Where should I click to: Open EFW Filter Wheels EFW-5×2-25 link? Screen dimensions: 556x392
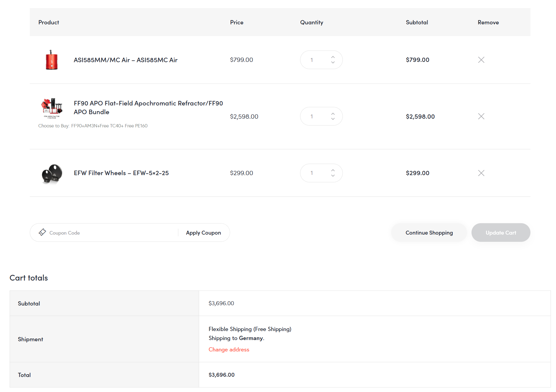pyautogui.click(x=121, y=173)
